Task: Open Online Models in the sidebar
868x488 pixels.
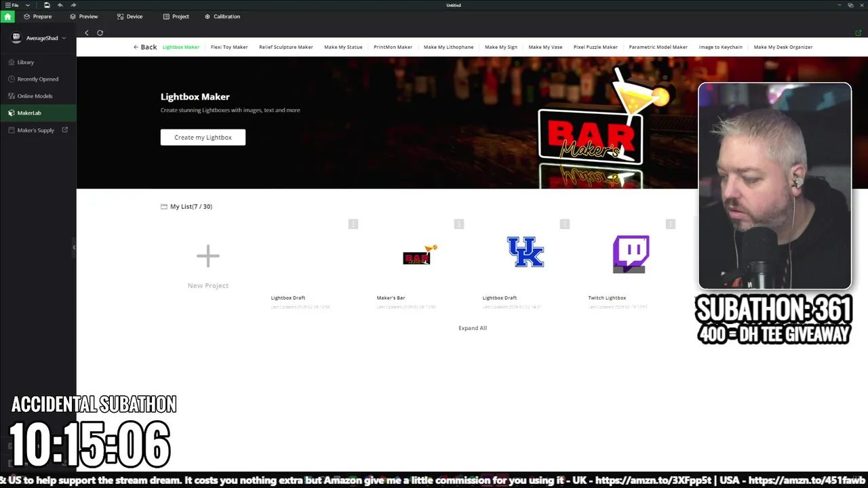Action: coord(38,96)
